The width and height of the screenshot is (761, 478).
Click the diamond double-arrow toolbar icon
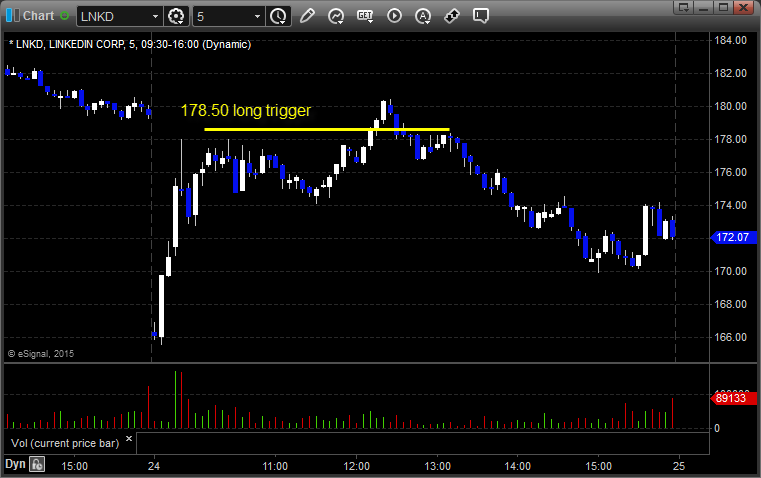[x=452, y=16]
